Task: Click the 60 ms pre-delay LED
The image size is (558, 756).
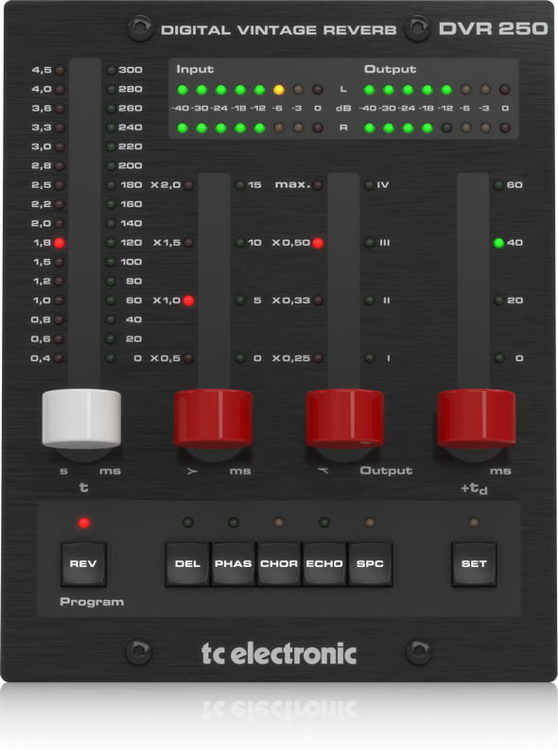Action: (498, 184)
